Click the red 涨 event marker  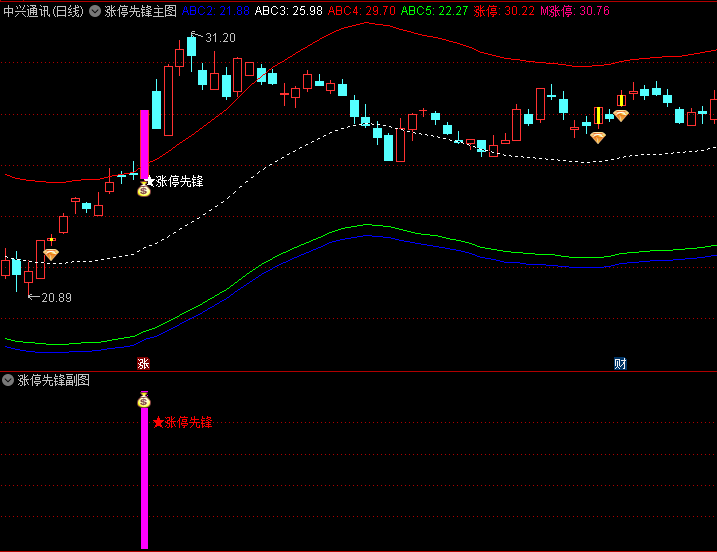point(144,364)
